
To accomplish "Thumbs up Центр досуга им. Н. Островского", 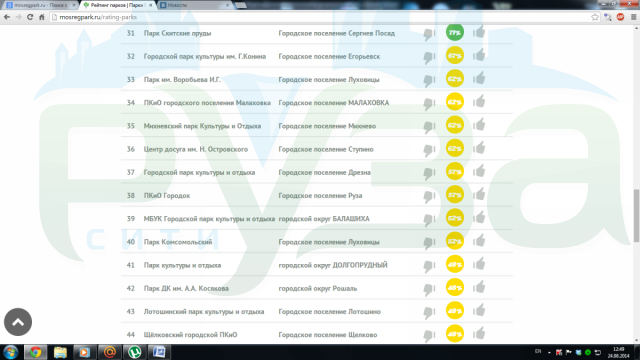I will pyautogui.click(x=479, y=148).
